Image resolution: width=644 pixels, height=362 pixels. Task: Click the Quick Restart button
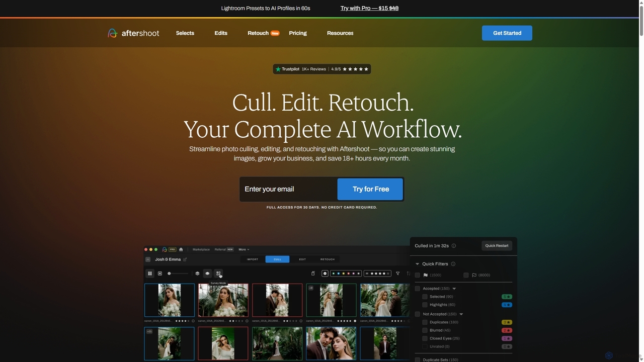coord(497,246)
